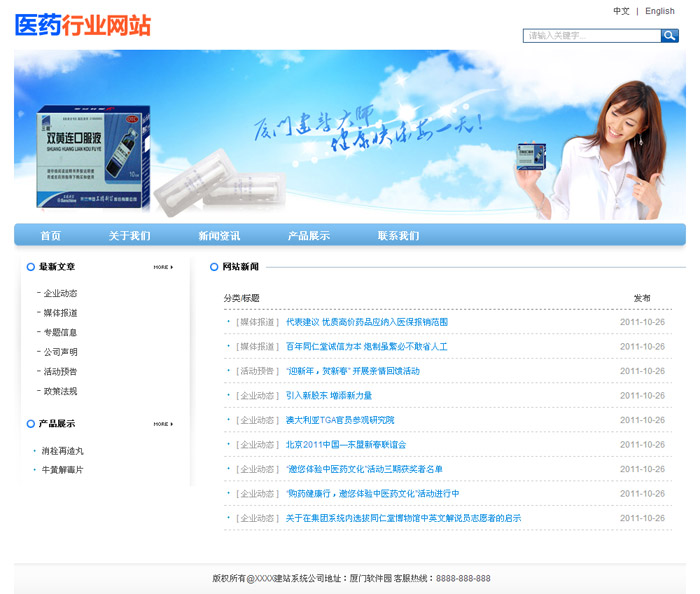Focus the keyword search input field
The width and height of the screenshot is (700, 594).
[x=591, y=36]
